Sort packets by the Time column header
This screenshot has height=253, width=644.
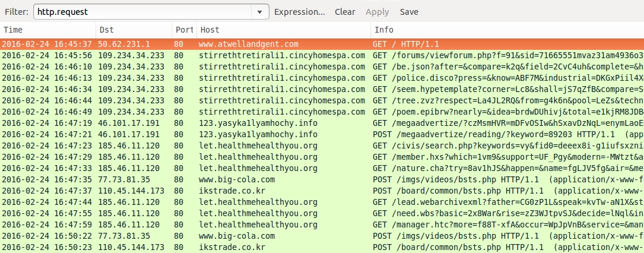[x=47, y=30]
